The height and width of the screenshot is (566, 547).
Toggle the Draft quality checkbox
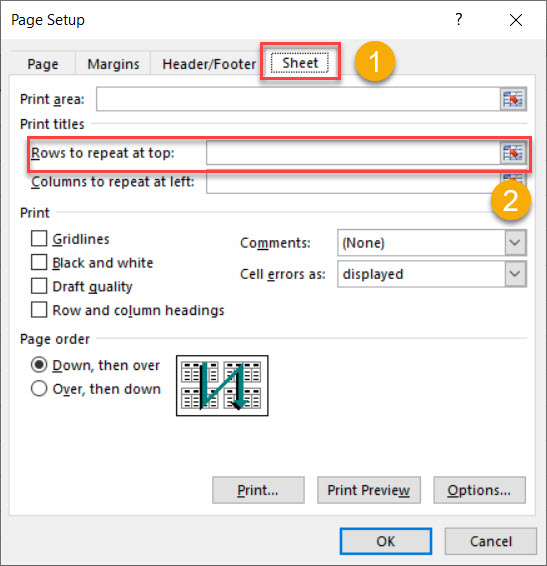pyautogui.click(x=39, y=286)
